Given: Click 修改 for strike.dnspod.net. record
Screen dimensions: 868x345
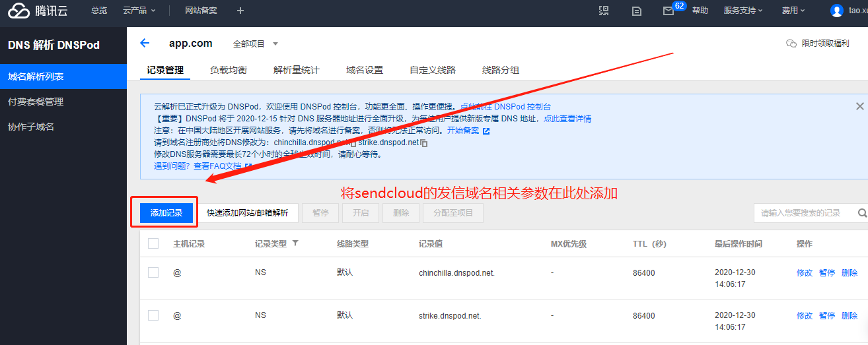Looking at the screenshot, I should coord(805,315).
